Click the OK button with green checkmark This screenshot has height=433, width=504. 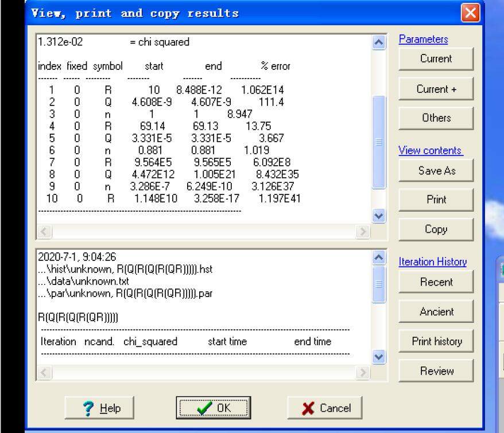tap(213, 408)
